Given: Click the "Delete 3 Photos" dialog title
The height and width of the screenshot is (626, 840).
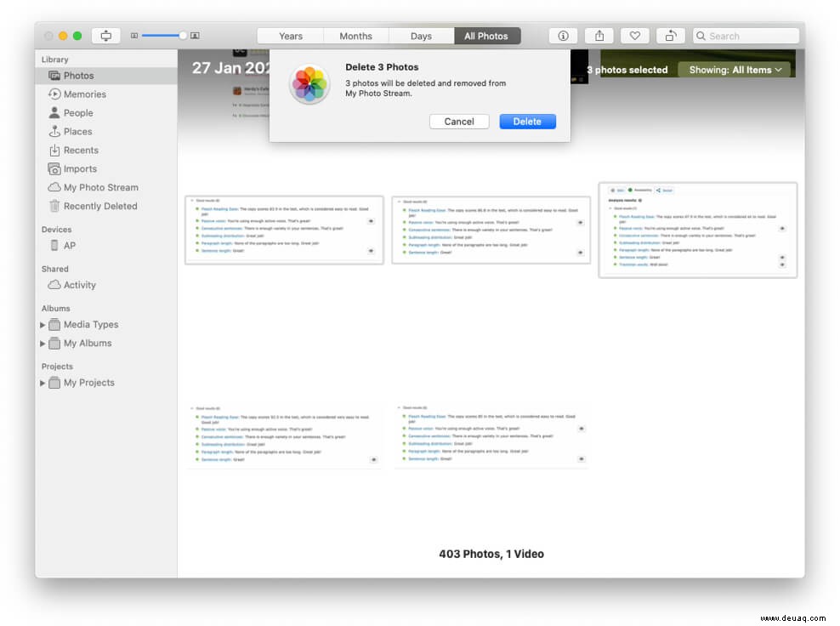Looking at the screenshot, I should click(x=382, y=67).
